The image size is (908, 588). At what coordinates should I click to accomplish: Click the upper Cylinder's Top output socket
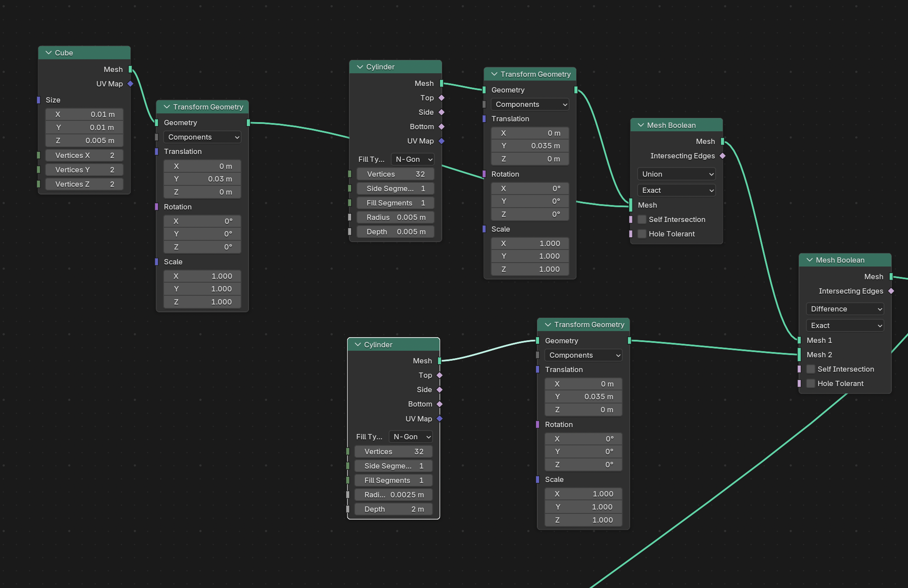441,98
